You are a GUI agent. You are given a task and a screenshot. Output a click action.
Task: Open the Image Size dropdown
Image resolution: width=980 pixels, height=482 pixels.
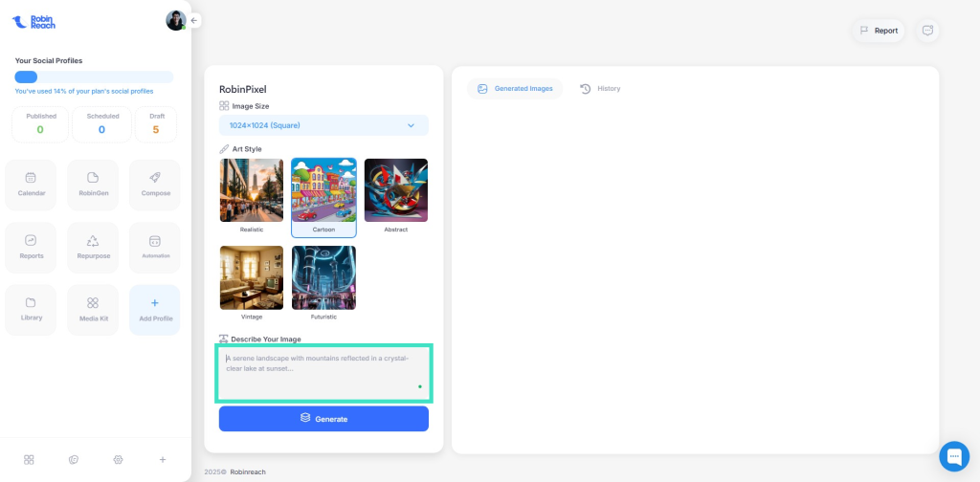click(x=323, y=125)
